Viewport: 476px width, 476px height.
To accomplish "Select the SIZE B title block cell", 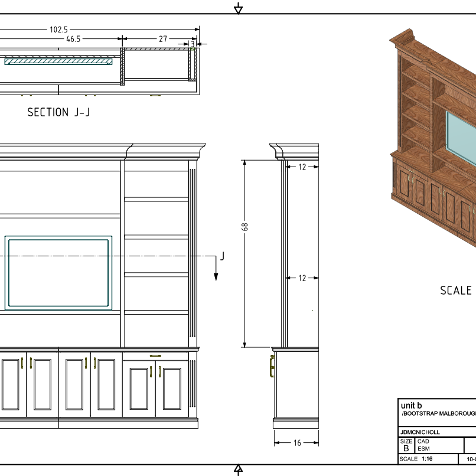I will (x=406, y=445).
